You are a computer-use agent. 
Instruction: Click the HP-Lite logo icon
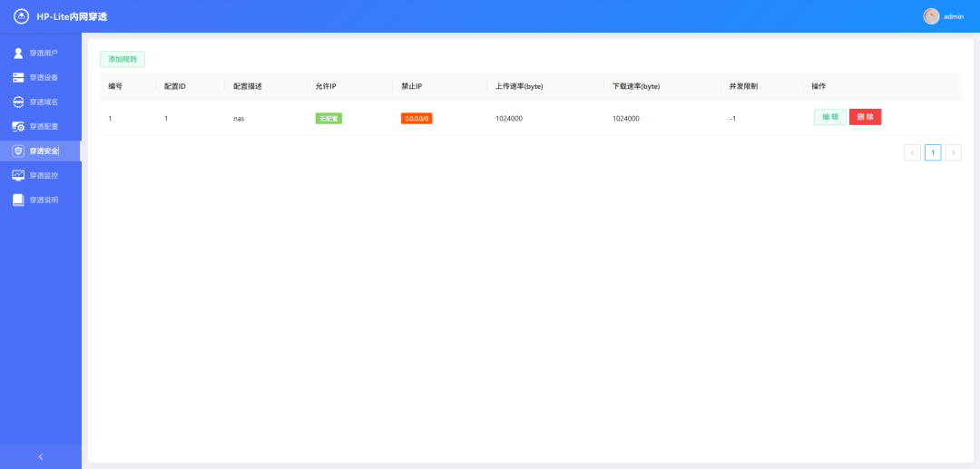[21, 16]
